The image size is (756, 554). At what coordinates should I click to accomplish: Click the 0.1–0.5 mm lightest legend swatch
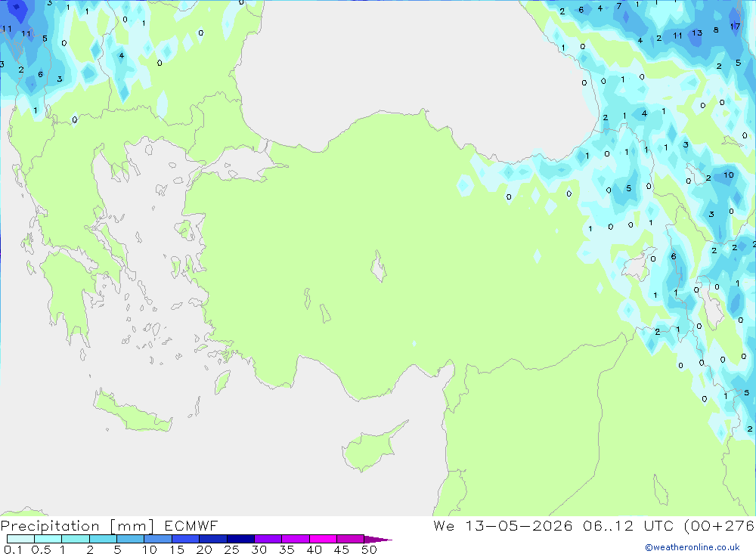[20, 539]
